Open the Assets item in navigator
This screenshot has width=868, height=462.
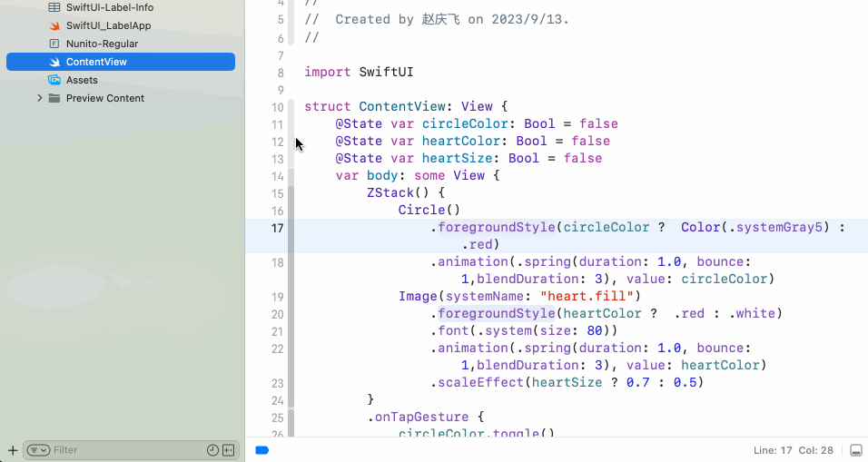tap(82, 80)
